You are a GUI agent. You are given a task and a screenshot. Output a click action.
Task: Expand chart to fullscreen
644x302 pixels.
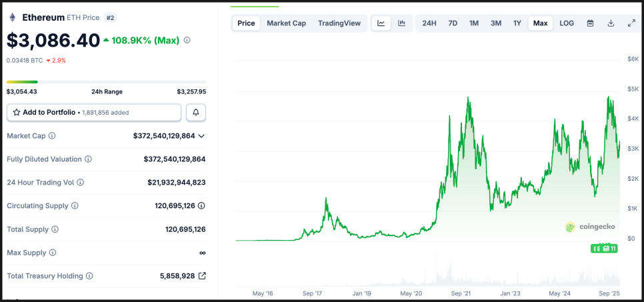(x=631, y=23)
